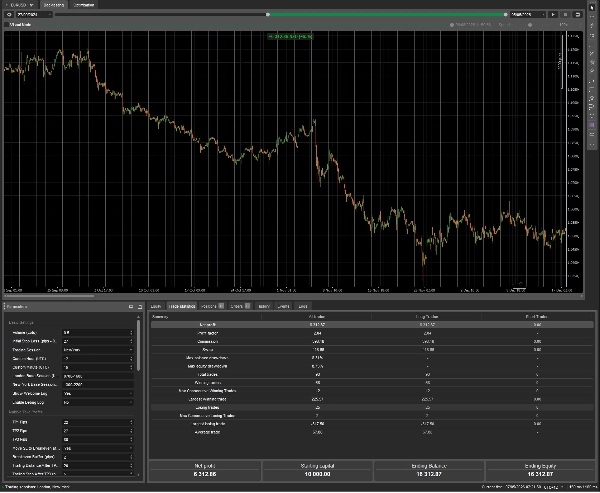Open the first tab left of Trade Statistics

(x=156, y=306)
